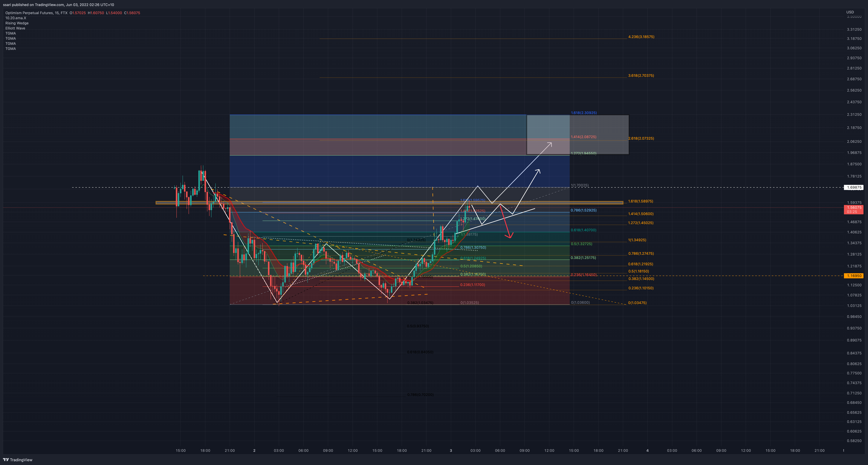Click the 1(1.70025) Fibonacci label
The height and width of the screenshot is (465, 868).
point(580,185)
